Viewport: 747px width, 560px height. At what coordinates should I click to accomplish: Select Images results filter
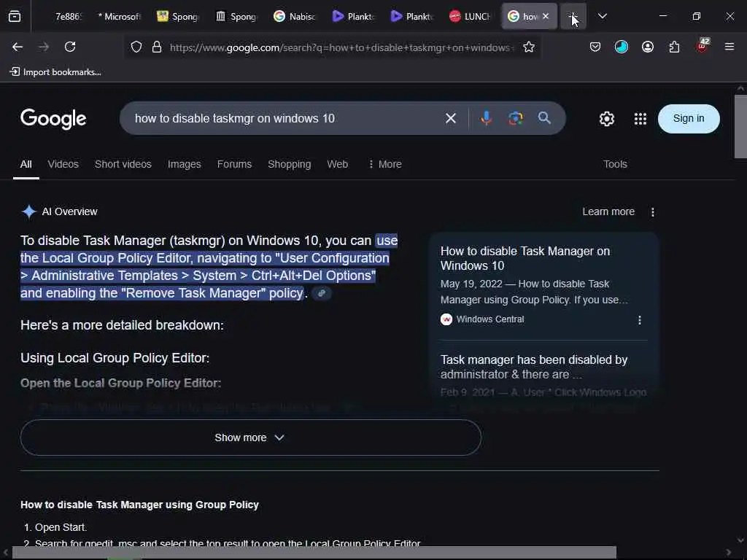(185, 164)
